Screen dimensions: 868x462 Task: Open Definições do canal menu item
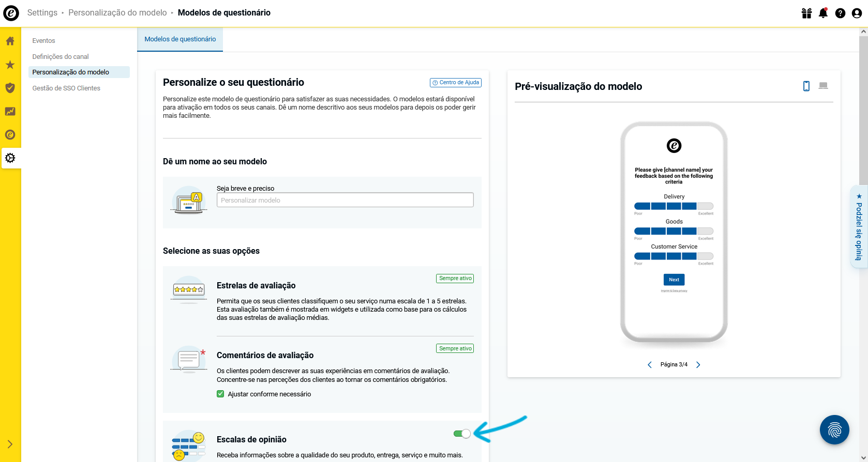61,57
